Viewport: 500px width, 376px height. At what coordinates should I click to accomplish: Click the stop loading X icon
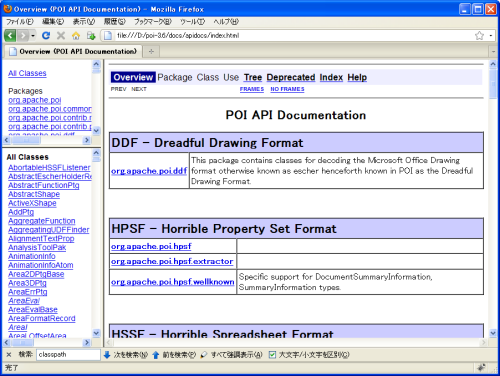(61, 35)
